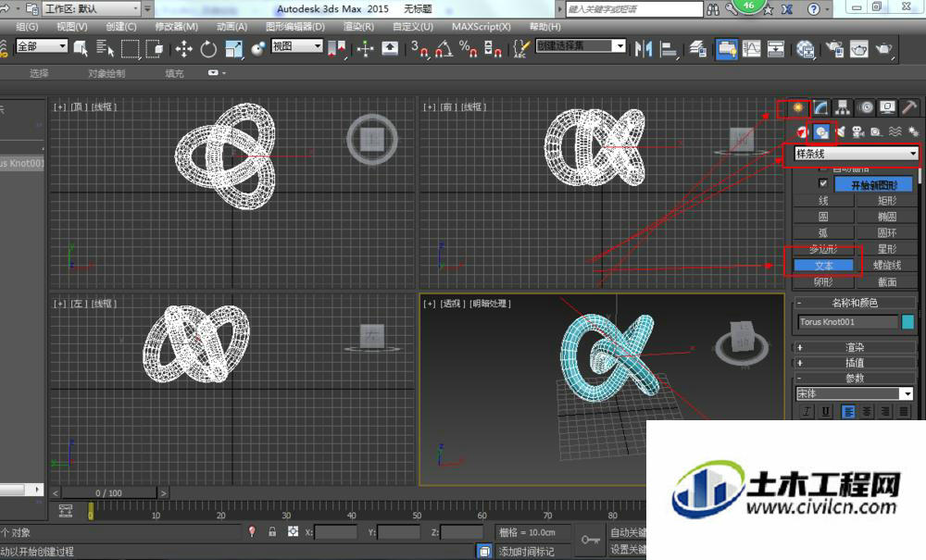Toggle the Percent Snap icon

[x=469, y=48]
